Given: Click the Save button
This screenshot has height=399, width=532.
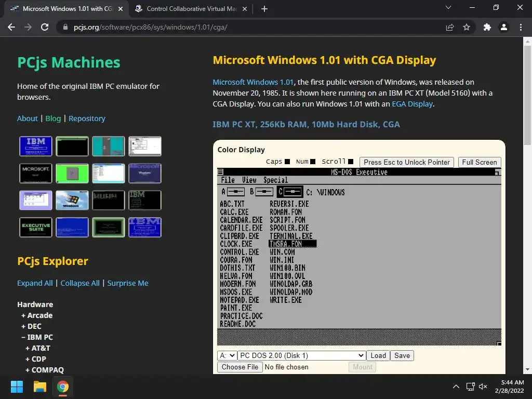Looking at the screenshot, I should tap(402, 355).
